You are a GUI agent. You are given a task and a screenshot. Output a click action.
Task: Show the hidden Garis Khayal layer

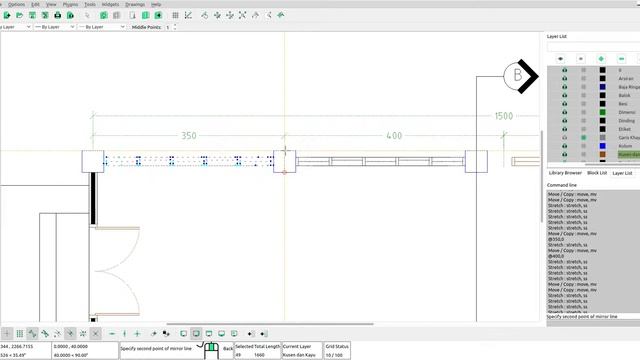point(565,138)
